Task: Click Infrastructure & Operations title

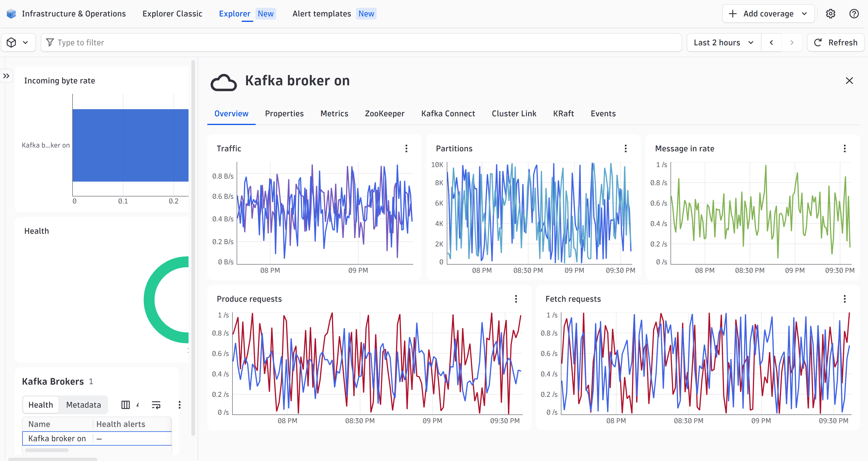Action: [74, 14]
